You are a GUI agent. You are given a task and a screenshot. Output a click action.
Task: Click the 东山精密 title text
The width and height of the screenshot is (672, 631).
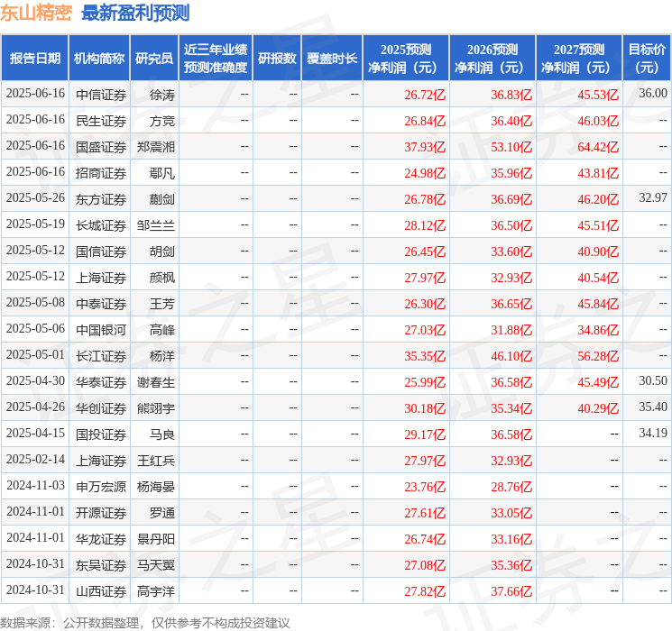tap(36, 13)
